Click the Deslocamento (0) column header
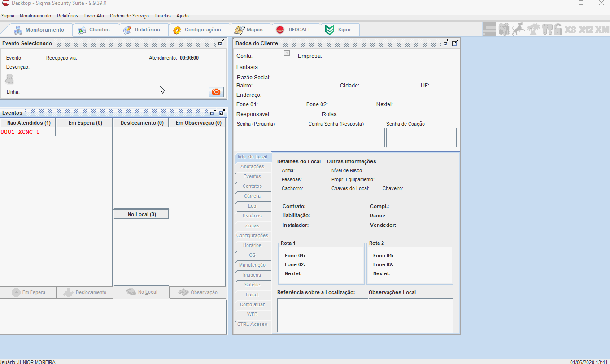This screenshot has height=364, width=610. [x=141, y=123]
